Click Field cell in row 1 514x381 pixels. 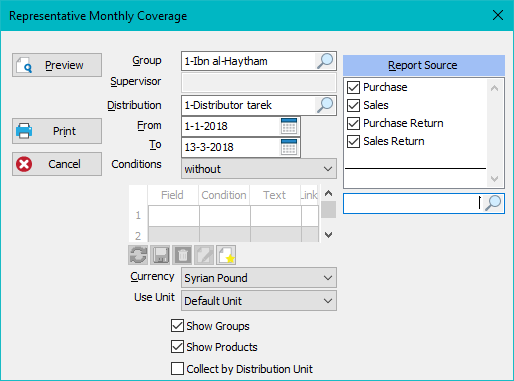[174, 216]
